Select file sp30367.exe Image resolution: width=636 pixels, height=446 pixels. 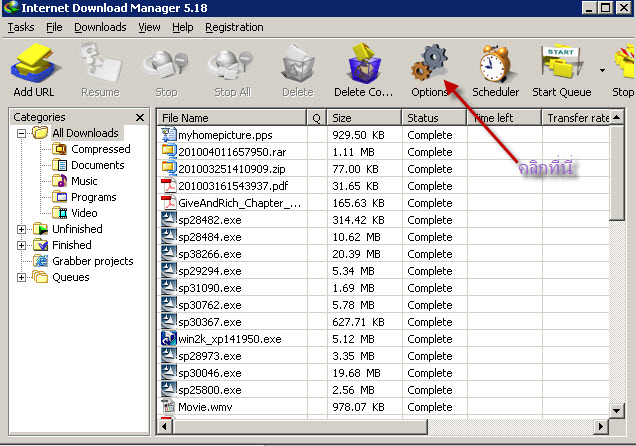[210, 322]
